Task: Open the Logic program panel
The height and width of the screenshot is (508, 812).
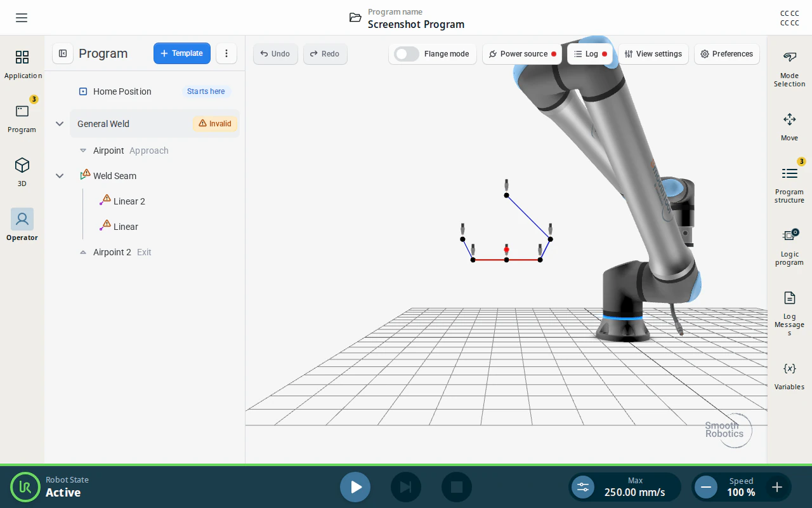Action: point(789,247)
